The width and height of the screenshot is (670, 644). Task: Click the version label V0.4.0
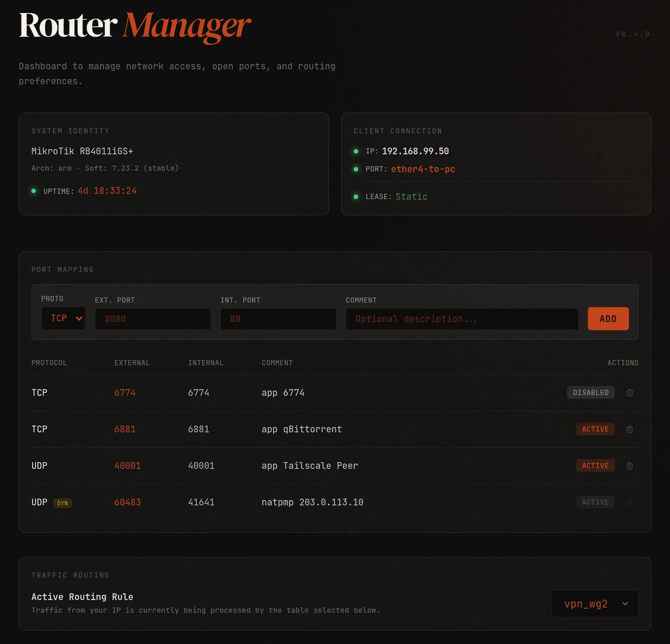[x=632, y=34]
